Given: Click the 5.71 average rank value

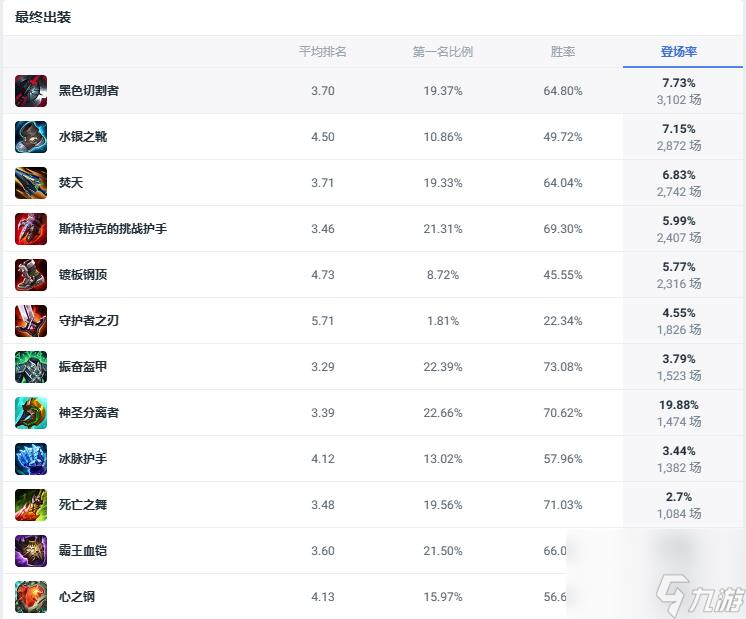Looking at the screenshot, I should (323, 321).
